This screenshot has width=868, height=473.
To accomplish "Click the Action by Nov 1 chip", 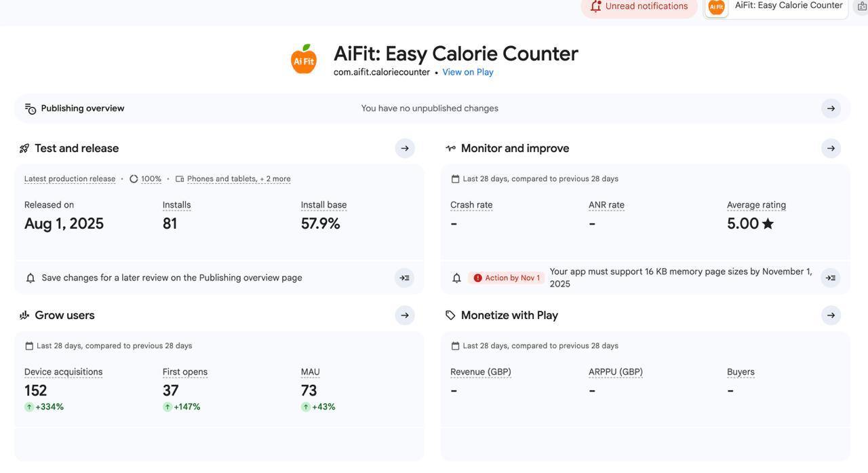I will coord(505,276).
